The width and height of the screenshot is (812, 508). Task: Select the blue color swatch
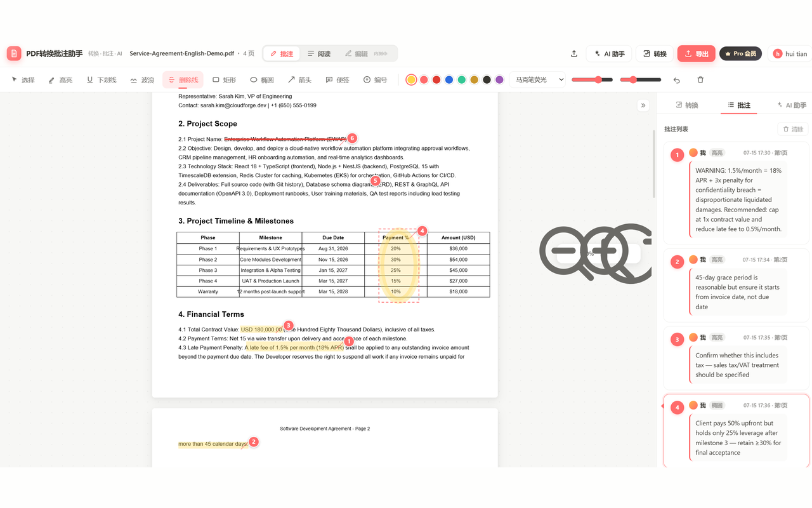click(x=449, y=80)
